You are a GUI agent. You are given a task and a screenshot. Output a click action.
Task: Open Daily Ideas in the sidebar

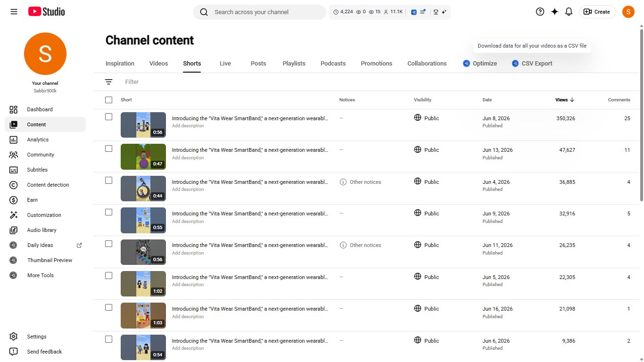45,245
